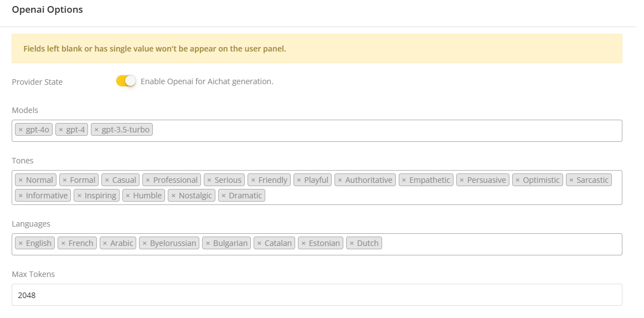Remove Catalan from the languages
Screen dimensions: 644x318
pyautogui.click(x=259, y=243)
